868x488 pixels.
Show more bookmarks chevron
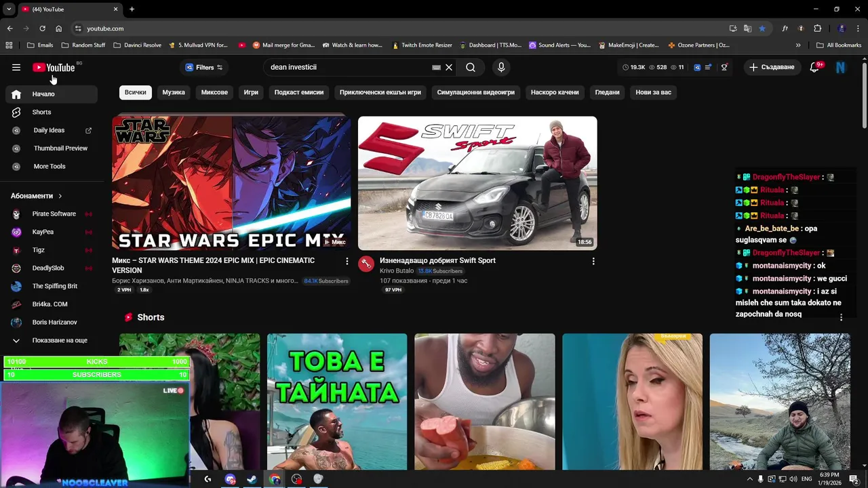(798, 45)
